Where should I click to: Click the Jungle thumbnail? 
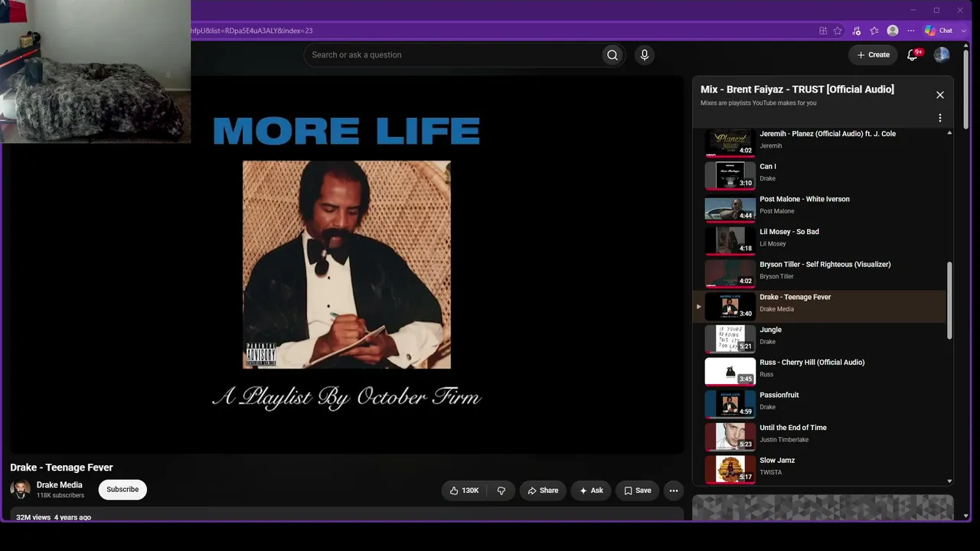pyautogui.click(x=730, y=339)
